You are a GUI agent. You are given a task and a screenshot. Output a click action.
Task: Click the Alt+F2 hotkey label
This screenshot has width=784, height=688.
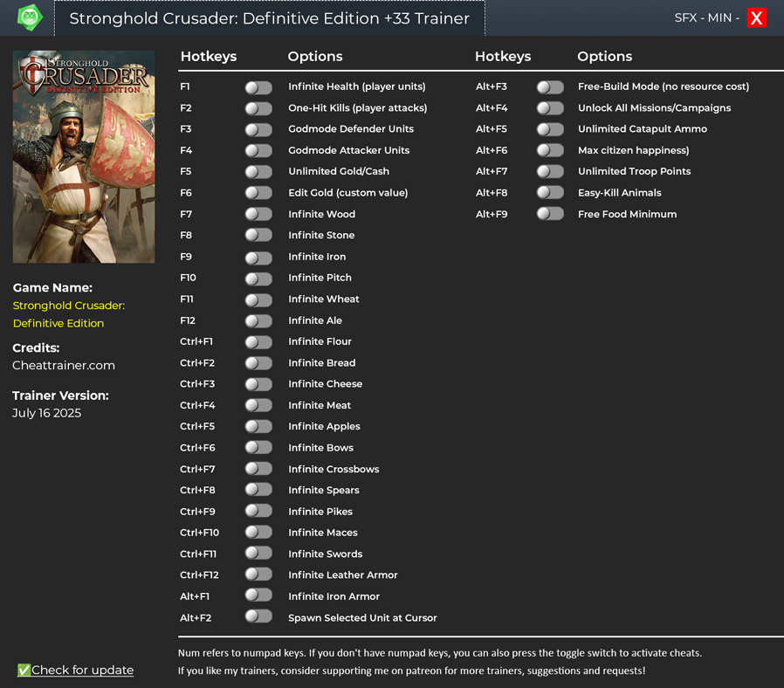click(196, 618)
